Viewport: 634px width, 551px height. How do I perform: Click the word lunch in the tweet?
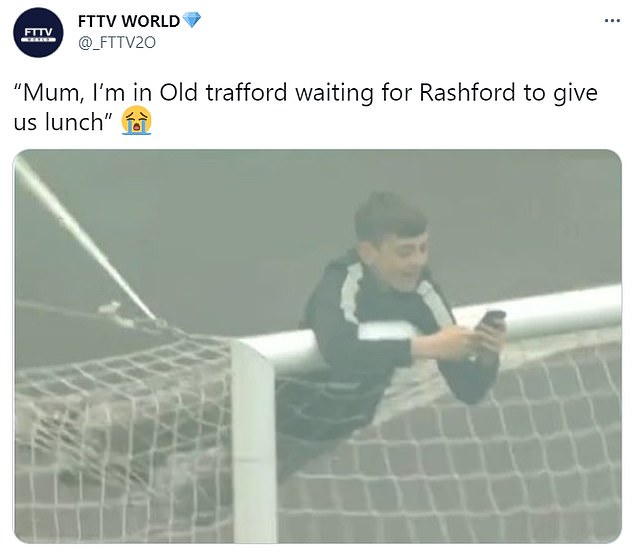[x=75, y=121]
